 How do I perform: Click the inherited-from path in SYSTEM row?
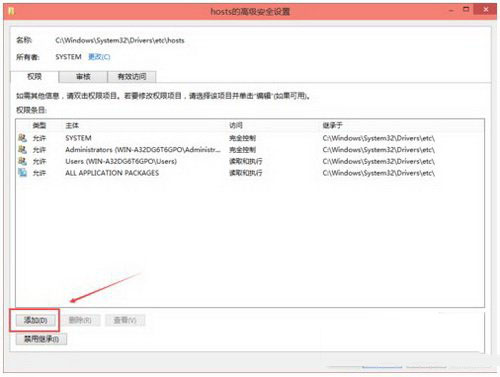[379, 138]
